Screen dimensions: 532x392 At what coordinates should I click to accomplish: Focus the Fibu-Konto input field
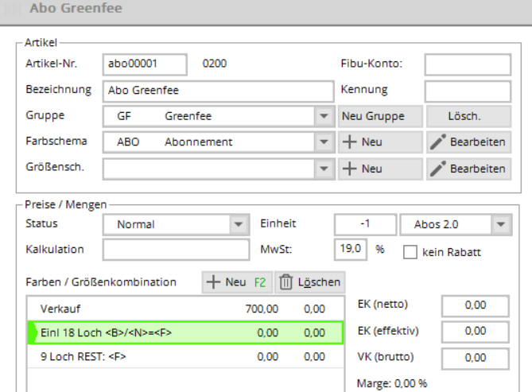click(467, 64)
